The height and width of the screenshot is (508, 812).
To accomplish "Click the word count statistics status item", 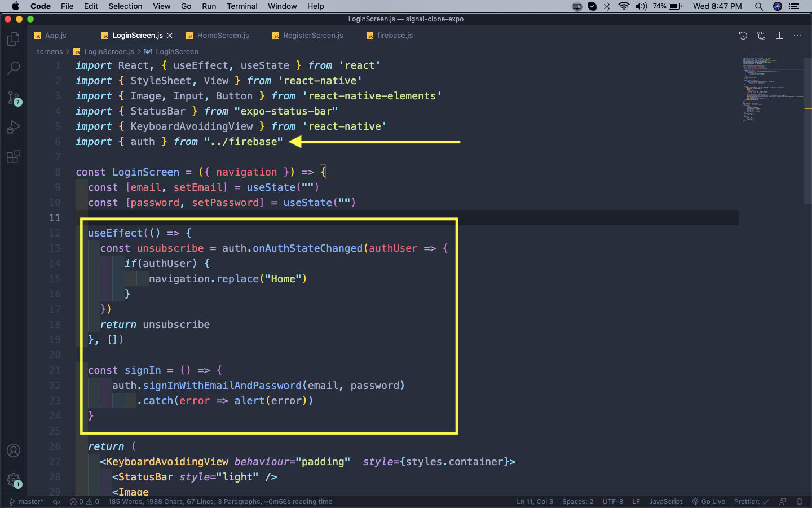I will (x=220, y=502).
